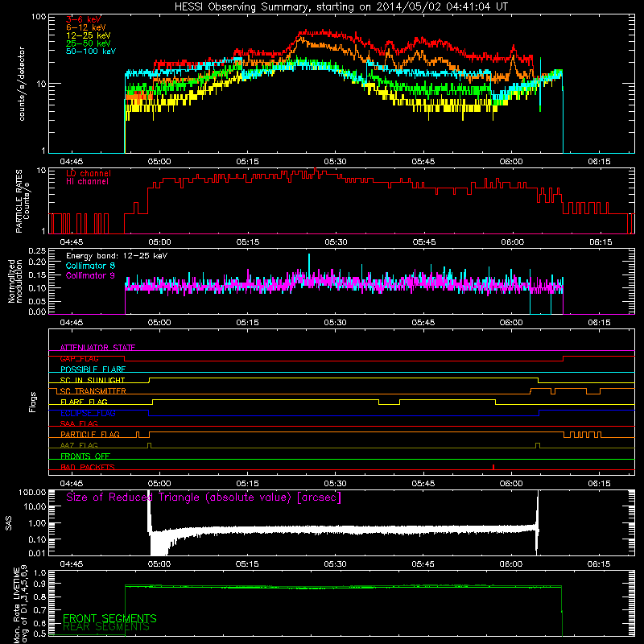Click the 06:15 tick under the count-rate panel
The width and height of the screenshot is (644, 644).
pos(599,162)
